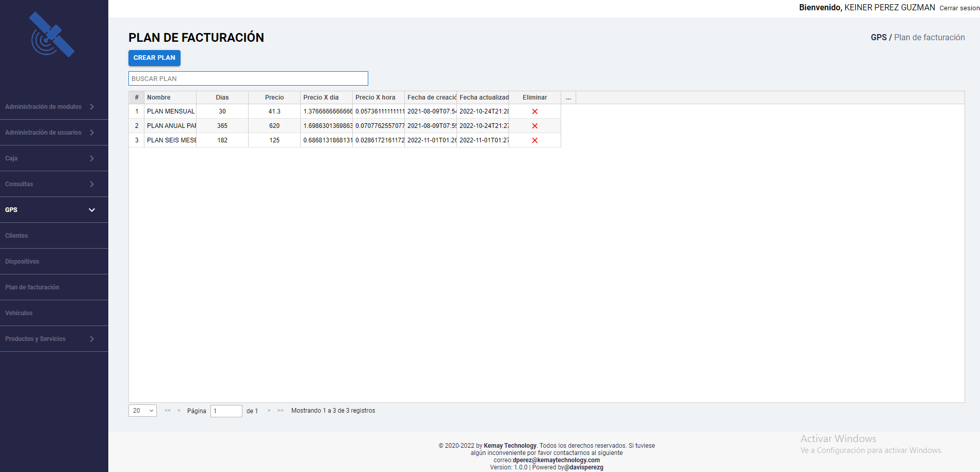Expand Administración de usuarios menu

point(49,133)
